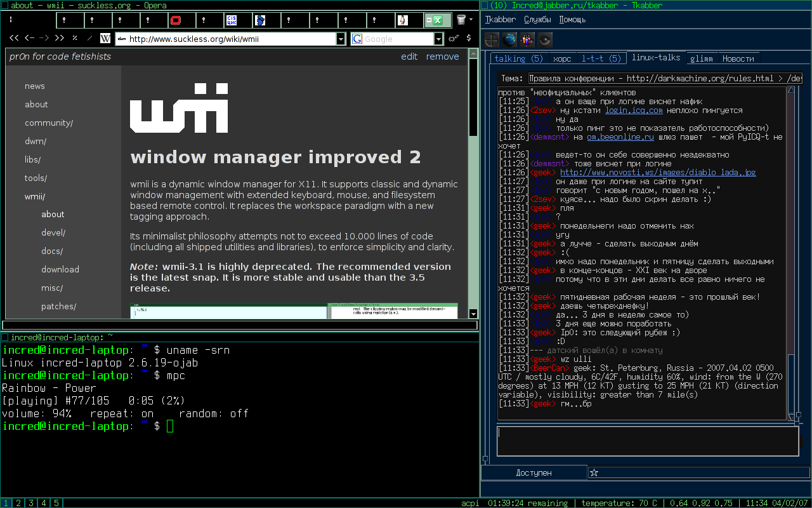Click the star icon in the Tkabber status bar
The image size is (812, 508).
594,472
